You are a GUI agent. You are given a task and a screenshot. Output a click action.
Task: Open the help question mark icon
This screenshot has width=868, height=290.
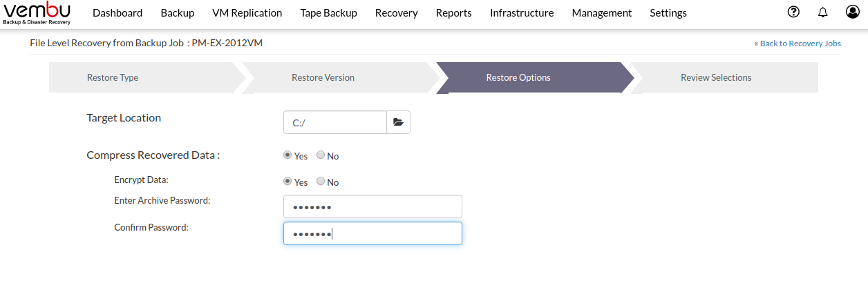click(x=793, y=12)
